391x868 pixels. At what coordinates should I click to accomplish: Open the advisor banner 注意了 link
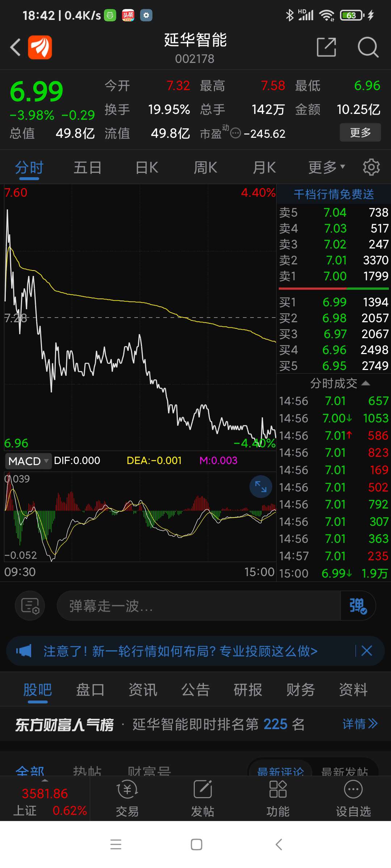(x=180, y=651)
